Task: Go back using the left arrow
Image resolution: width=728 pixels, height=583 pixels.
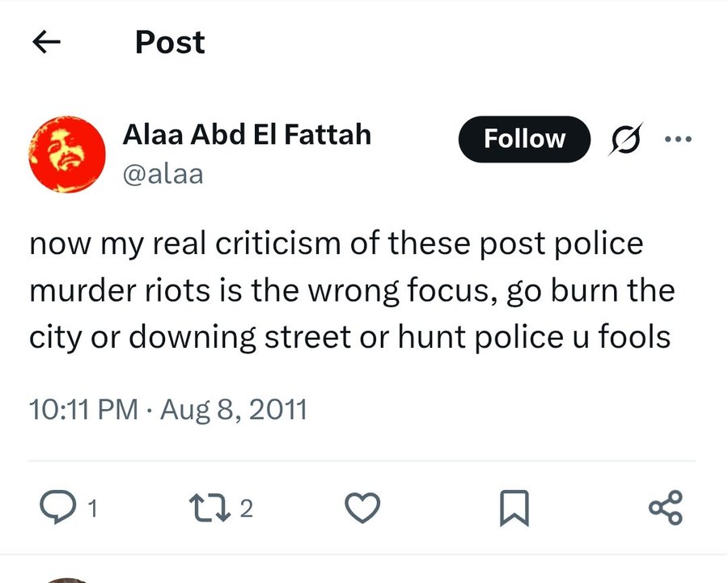Action: click(47, 43)
